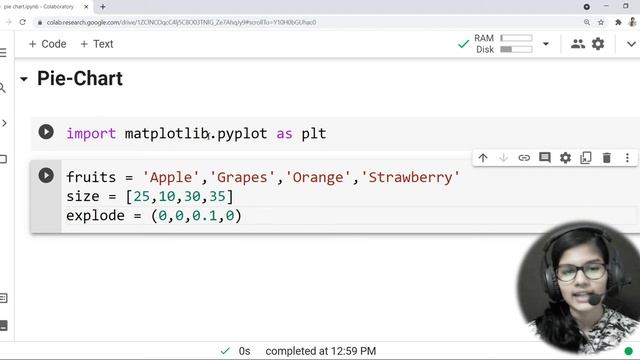
Task: Click the fruits assignment code line
Action: click(263, 178)
